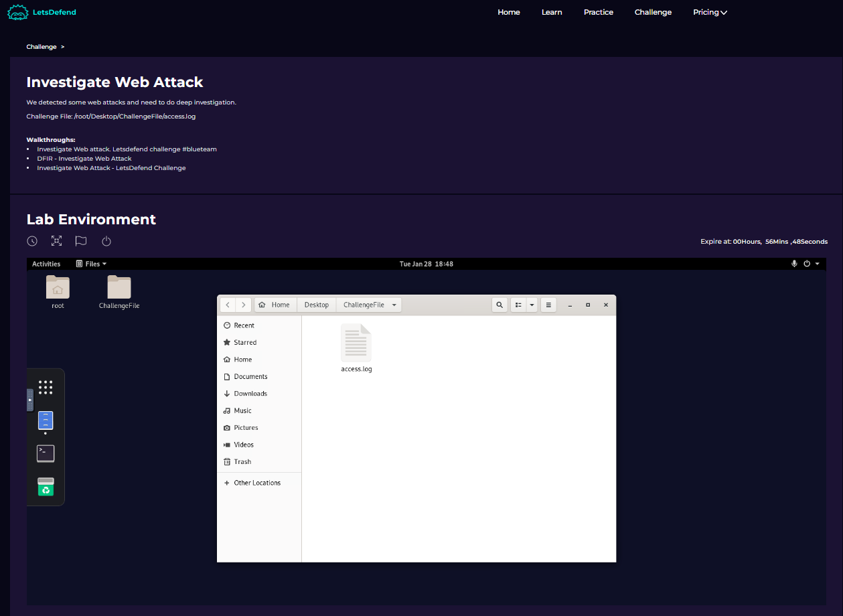Open the ChallengeFile desktop folder

[x=119, y=292]
